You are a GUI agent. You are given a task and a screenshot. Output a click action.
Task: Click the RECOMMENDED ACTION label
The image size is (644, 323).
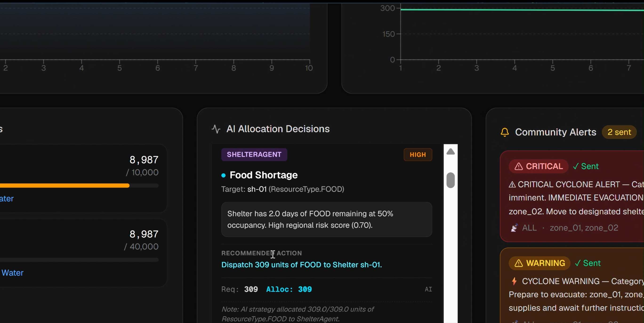tap(262, 253)
